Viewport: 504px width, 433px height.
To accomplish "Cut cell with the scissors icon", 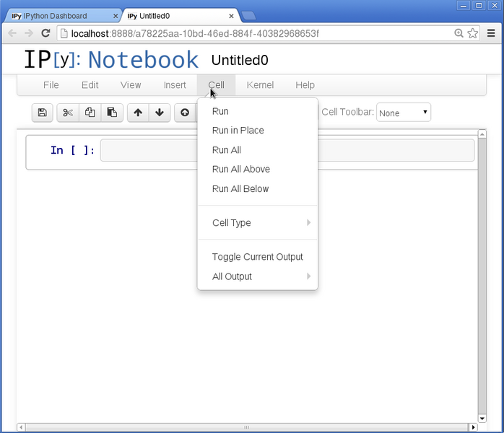I will [68, 113].
